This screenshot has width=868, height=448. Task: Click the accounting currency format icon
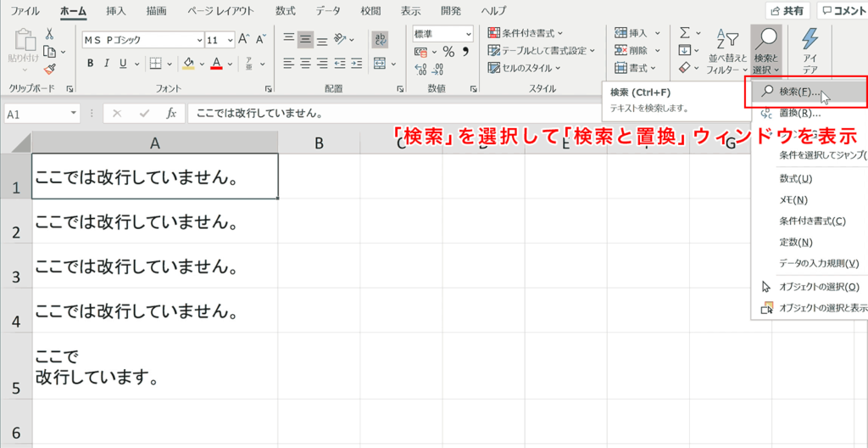pyautogui.click(x=421, y=52)
